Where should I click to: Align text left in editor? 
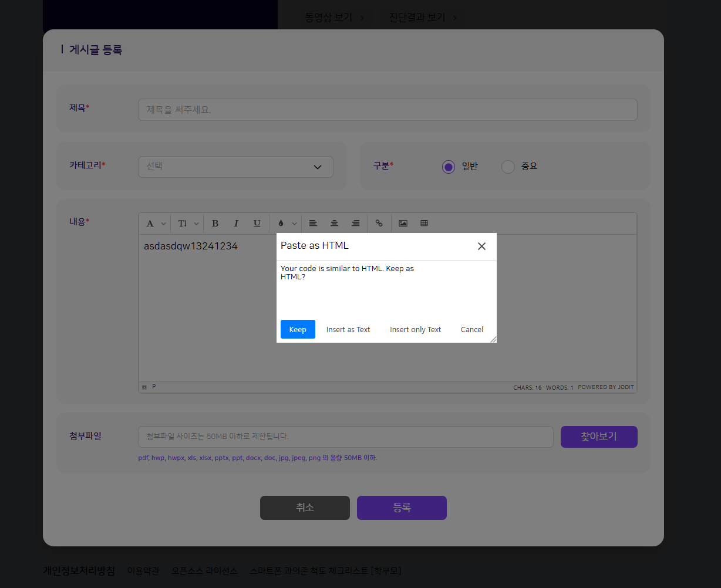pyautogui.click(x=313, y=224)
